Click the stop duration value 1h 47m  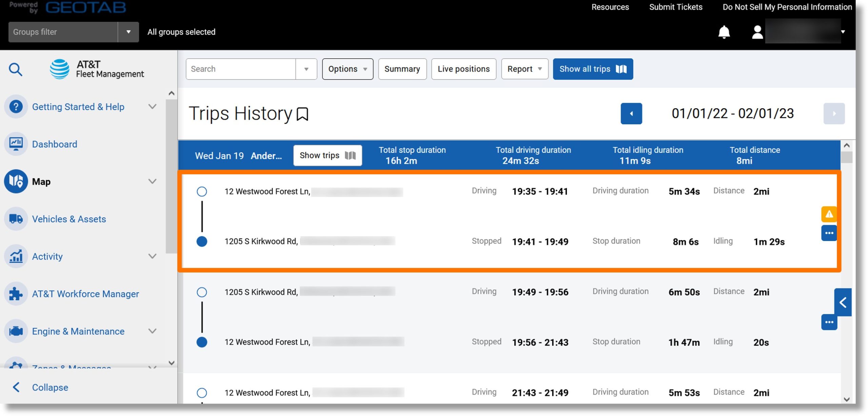684,342
